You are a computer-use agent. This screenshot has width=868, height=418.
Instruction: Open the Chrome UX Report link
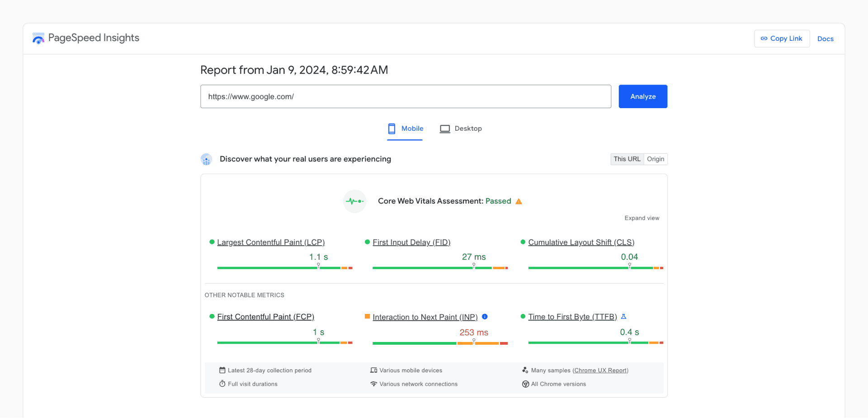tap(600, 370)
